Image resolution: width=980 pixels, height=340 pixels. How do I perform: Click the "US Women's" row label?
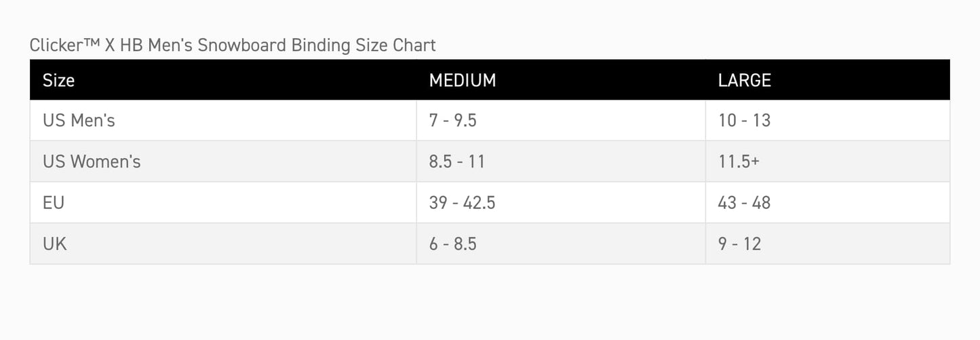click(x=92, y=162)
